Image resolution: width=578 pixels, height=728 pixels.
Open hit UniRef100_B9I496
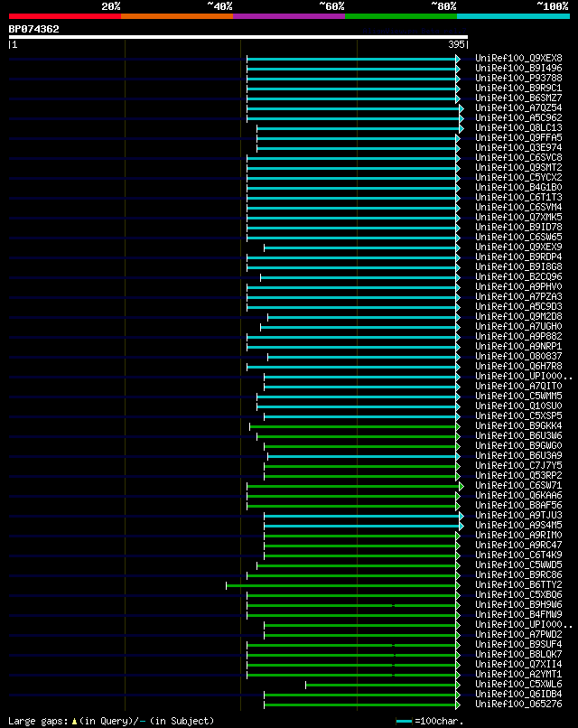518,69
